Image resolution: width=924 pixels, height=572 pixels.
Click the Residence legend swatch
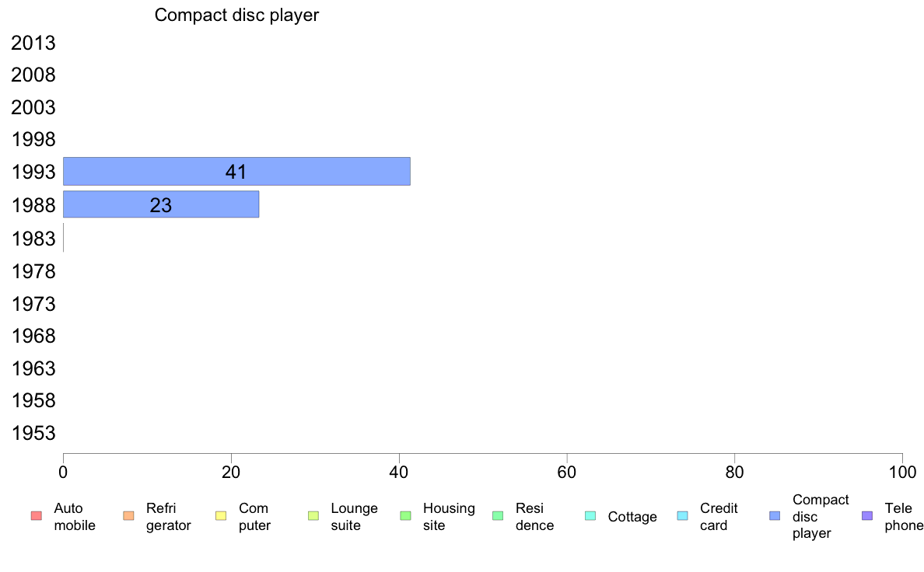pos(498,516)
